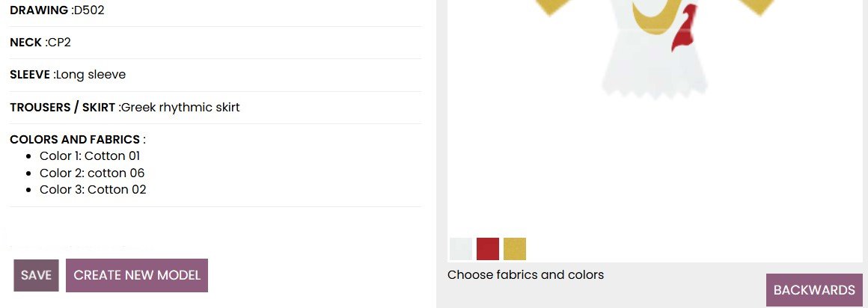Image resolution: width=868 pixels, height=308 pixels.
Task: Go back with the BACKWARDS button
Action: click(814, 290)
